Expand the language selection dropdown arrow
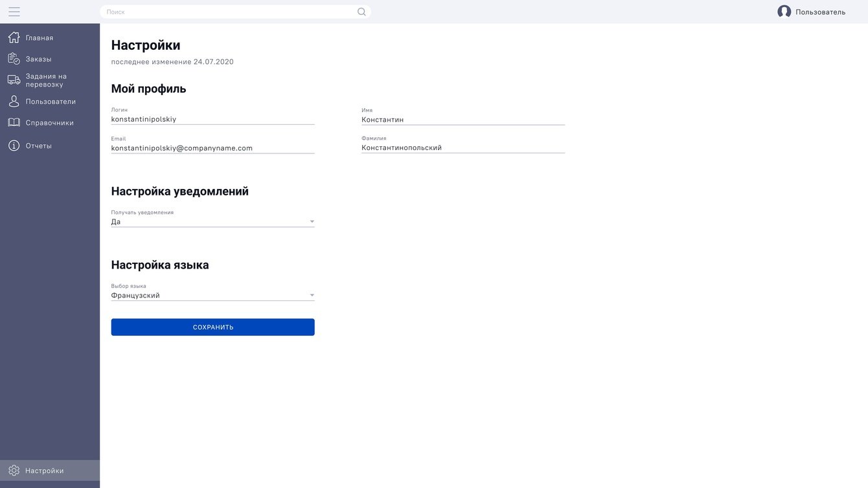 [x=312, y=296]
